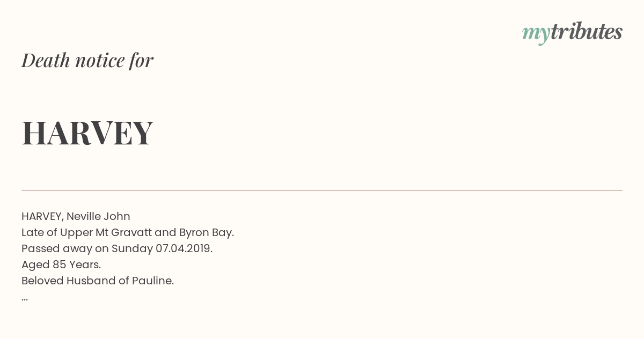Open the mytributes logo

[572, 33]
